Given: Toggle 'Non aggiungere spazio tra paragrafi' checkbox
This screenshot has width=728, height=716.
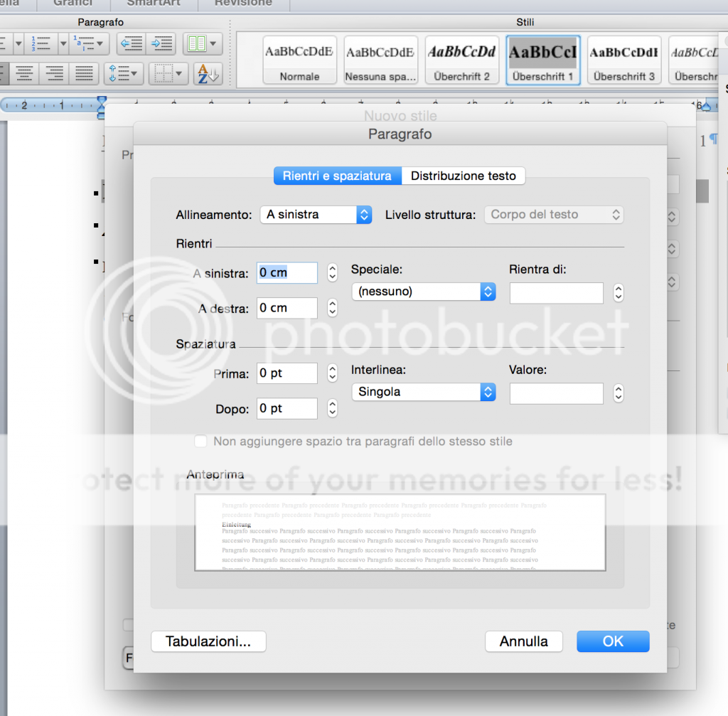Looking at the screenshot, I should 201,442.
